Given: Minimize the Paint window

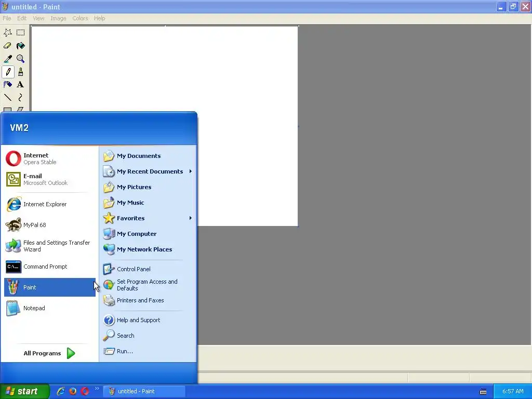Looking at the screenshot, I should tap(501, 7).
